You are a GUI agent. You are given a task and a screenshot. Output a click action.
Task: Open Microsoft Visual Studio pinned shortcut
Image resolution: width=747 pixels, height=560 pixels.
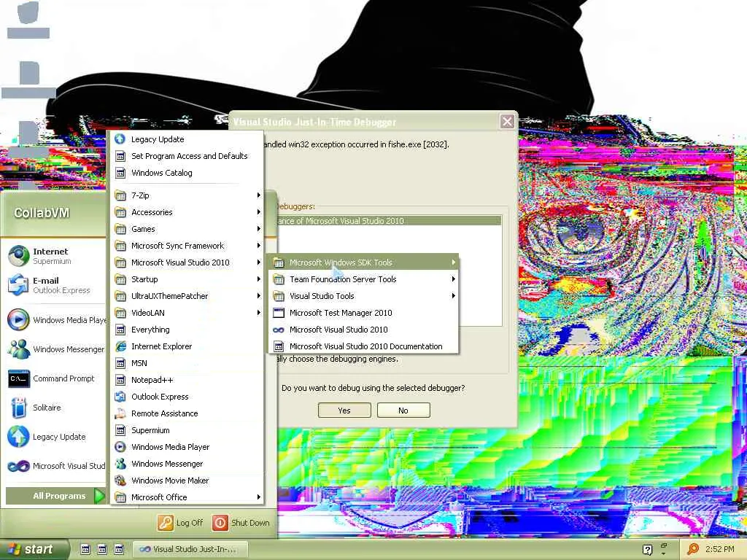click(x=54, y=466)
